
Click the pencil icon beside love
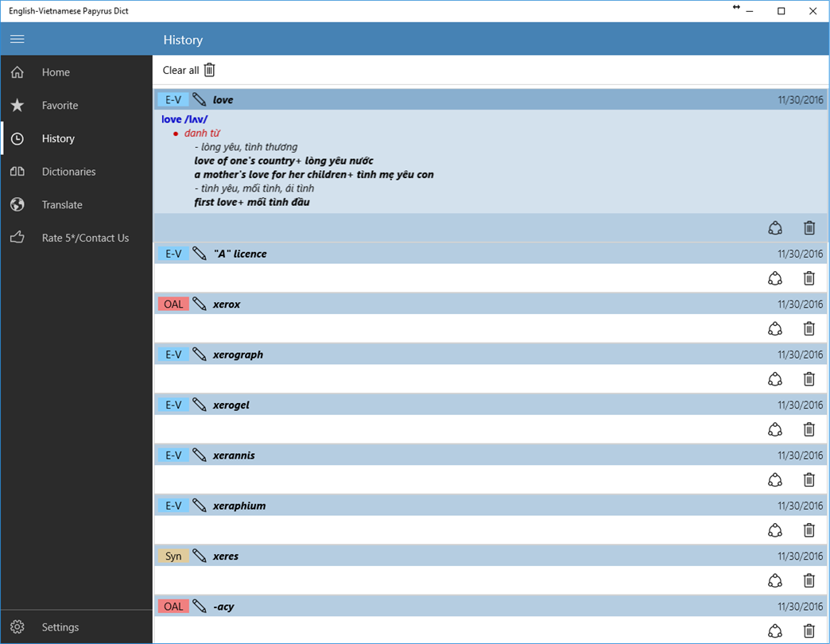(x=199, y=99)
